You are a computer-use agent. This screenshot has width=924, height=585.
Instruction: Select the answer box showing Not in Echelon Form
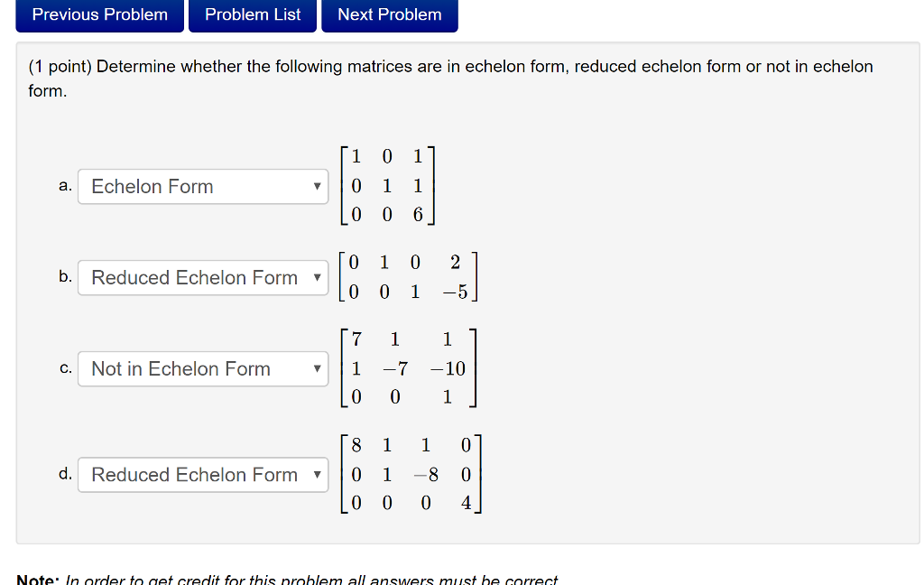[203, 368]
